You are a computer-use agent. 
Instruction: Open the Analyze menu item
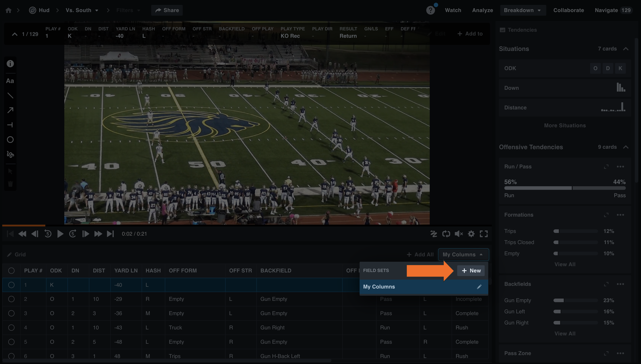[482, 10]
